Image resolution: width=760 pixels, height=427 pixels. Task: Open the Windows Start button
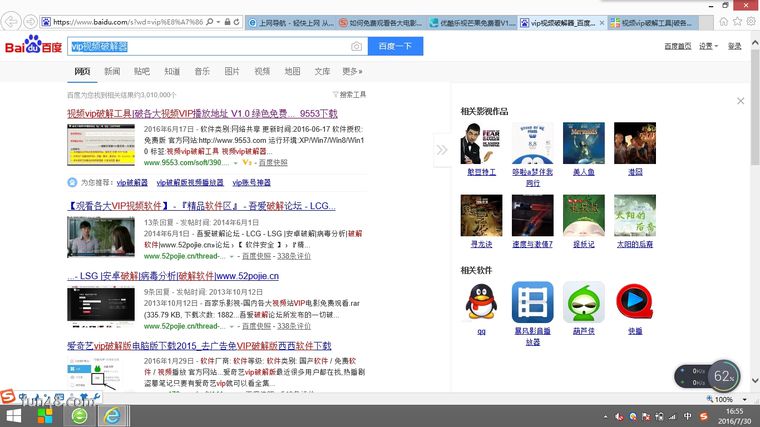[14, 416]
